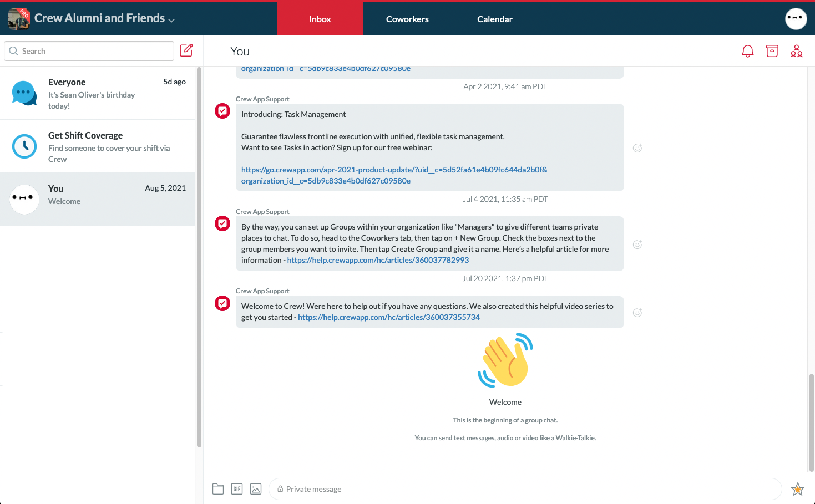Open the file attachment folder icon
This screenshot has height=504, width=815.
tap(218, 488)
